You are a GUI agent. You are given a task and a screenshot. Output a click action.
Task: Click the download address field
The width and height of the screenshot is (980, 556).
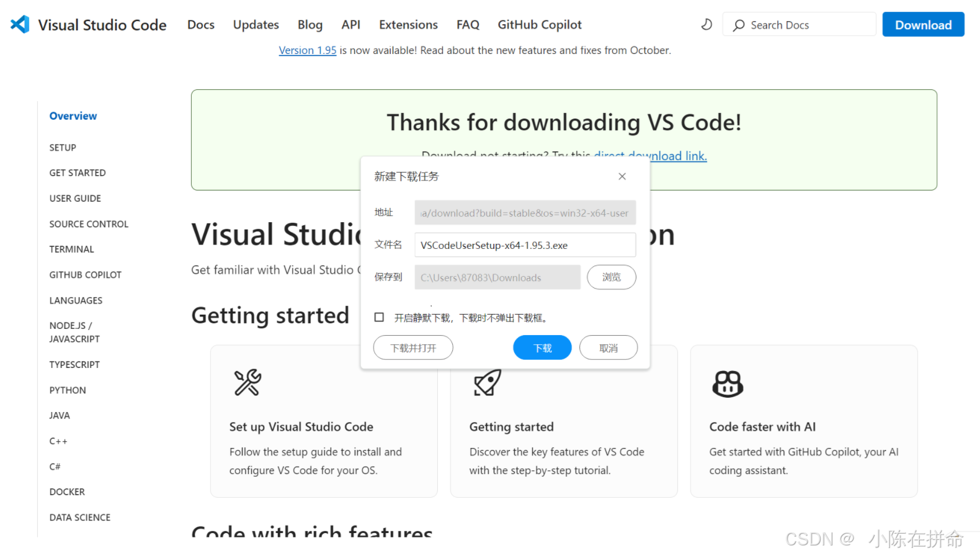[x=525, y=212]
